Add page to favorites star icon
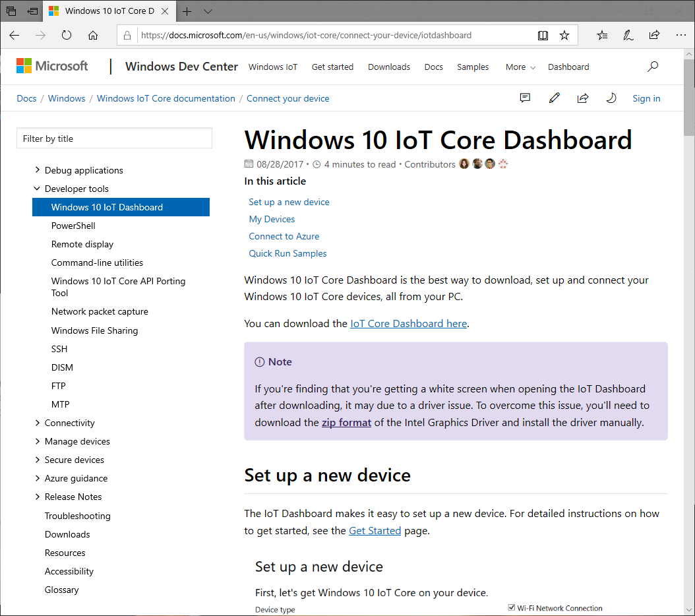 pyautogui.click(x=564, y=35)
